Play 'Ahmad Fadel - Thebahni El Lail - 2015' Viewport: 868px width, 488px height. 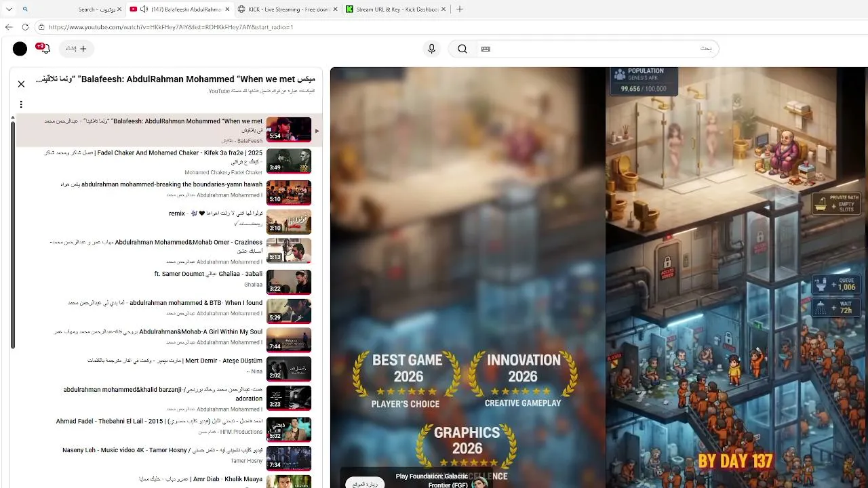point(159,421)
